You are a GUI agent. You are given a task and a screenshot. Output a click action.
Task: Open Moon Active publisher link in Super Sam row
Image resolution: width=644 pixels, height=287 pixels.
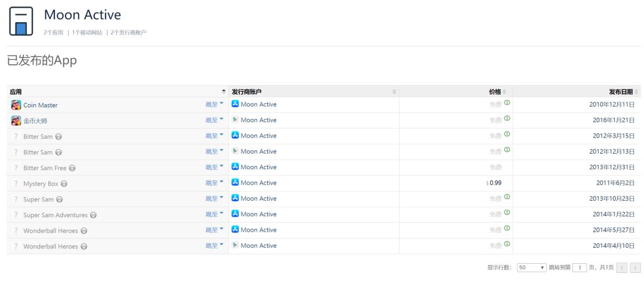(x=258, y=198)
